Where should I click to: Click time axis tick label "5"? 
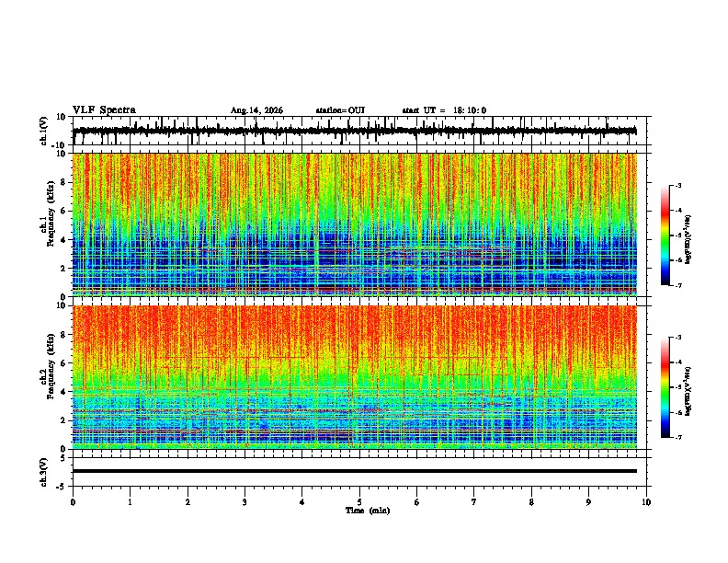(x=359, y=502)
